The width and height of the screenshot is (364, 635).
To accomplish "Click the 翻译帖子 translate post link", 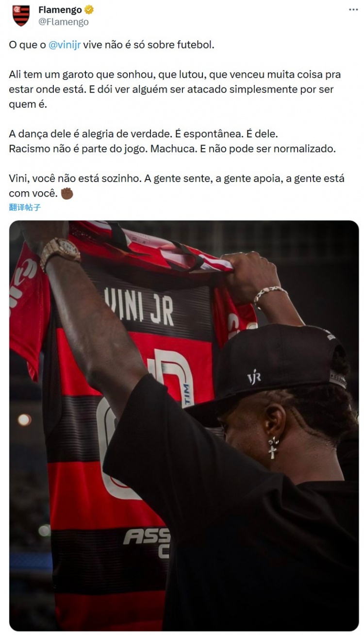I will 25,207.
